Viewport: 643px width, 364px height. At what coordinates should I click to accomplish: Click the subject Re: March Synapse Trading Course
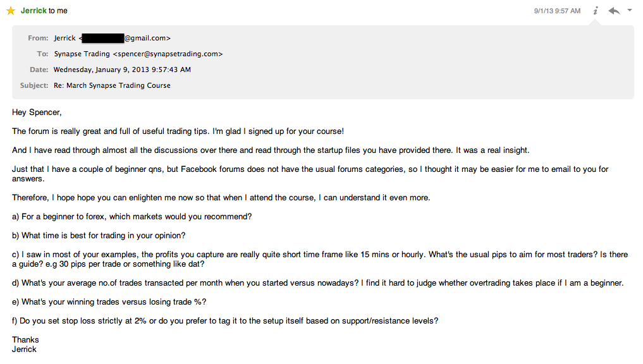click(112, 85)
